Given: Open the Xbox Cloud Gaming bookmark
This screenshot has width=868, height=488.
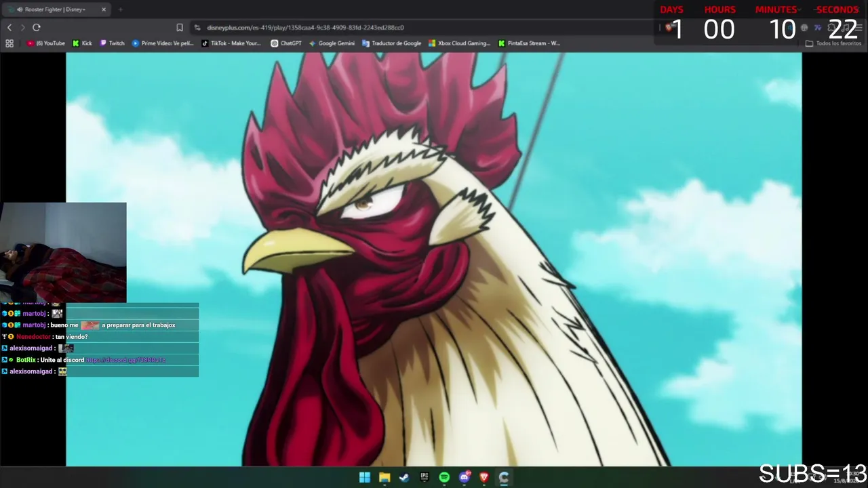Looking at the screenshot, I should [x=459, y=43].
